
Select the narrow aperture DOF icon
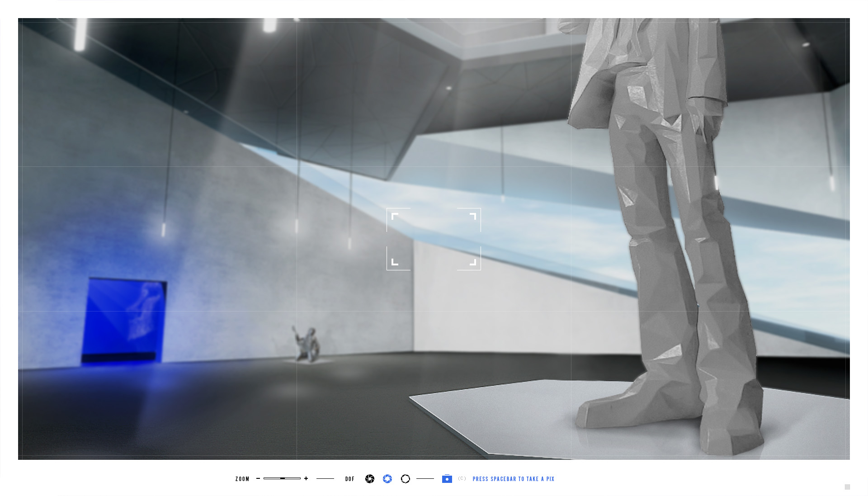click(370, 479)
